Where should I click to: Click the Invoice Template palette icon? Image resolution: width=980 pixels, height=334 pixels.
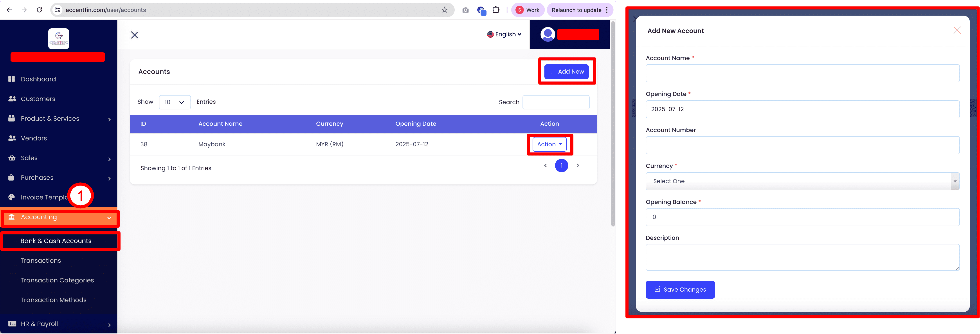pos(12,197)
